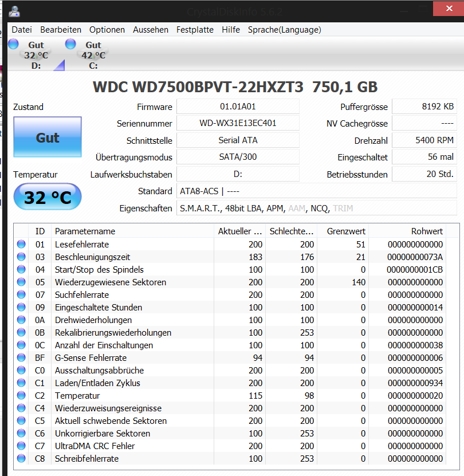Screen dimensions: 464x476
Task: Select raw value 0000000073A of Beschleunigungszeit
Action: 415,257
